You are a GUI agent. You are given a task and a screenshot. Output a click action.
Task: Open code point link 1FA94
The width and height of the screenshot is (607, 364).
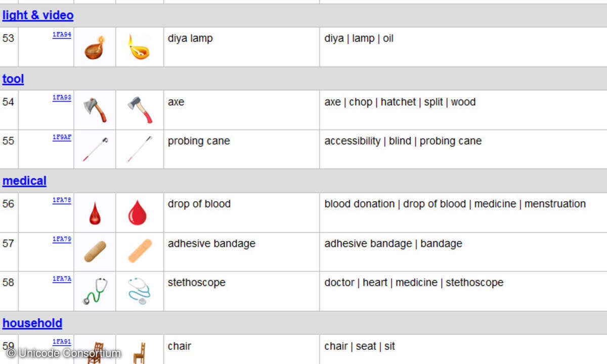pos(62,35)
